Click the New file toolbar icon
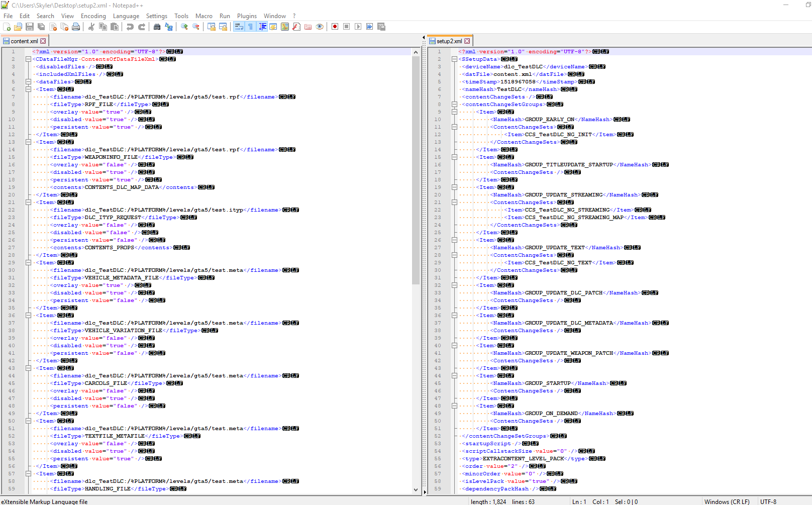The image size is (812, 505). click(x=7, y=27)
